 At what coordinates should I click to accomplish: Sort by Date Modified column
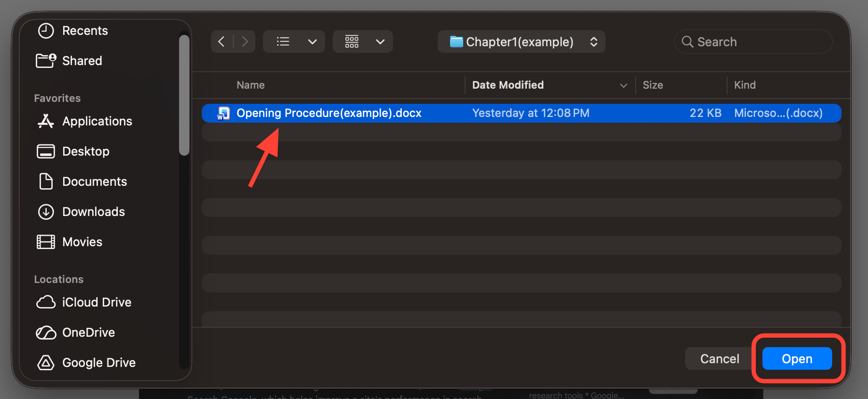pyautogui.click(x=508, y=85)
